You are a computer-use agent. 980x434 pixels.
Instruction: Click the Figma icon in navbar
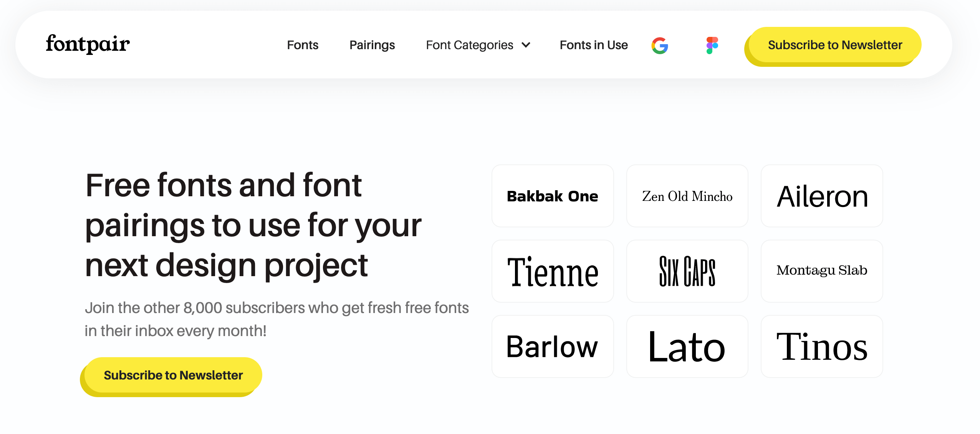pos(712,45)
